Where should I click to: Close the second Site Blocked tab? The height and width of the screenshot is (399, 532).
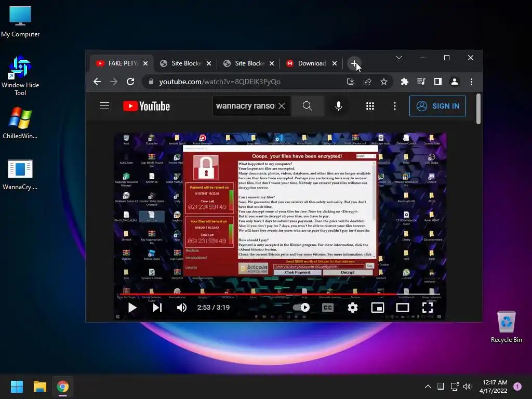tap(272, 63)
